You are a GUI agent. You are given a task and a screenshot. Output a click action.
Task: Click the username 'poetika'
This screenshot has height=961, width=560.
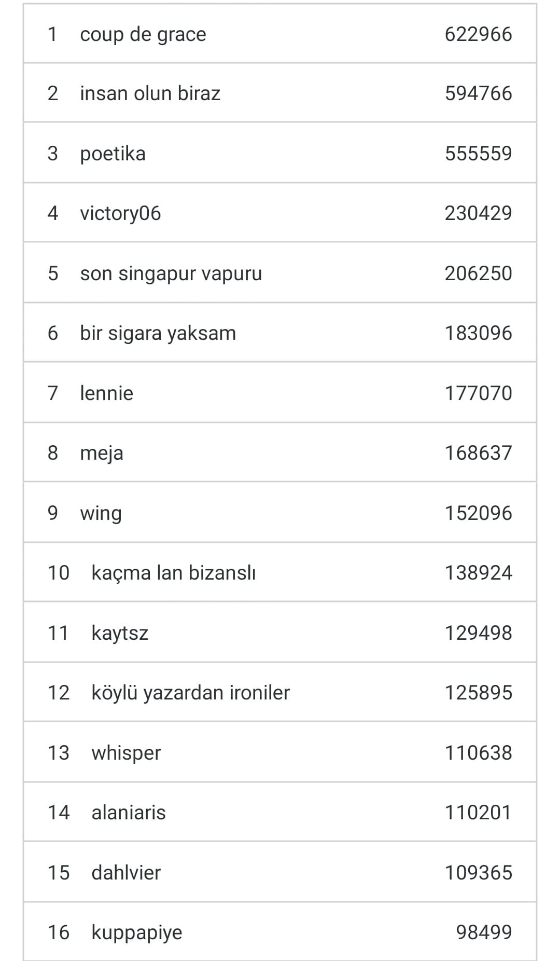click(113, 154)
